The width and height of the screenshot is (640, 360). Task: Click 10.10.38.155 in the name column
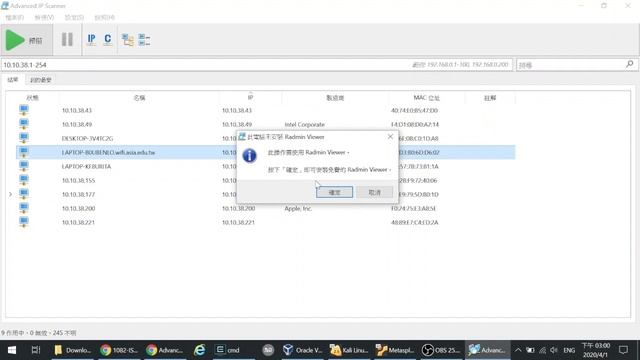click(78, 180)
